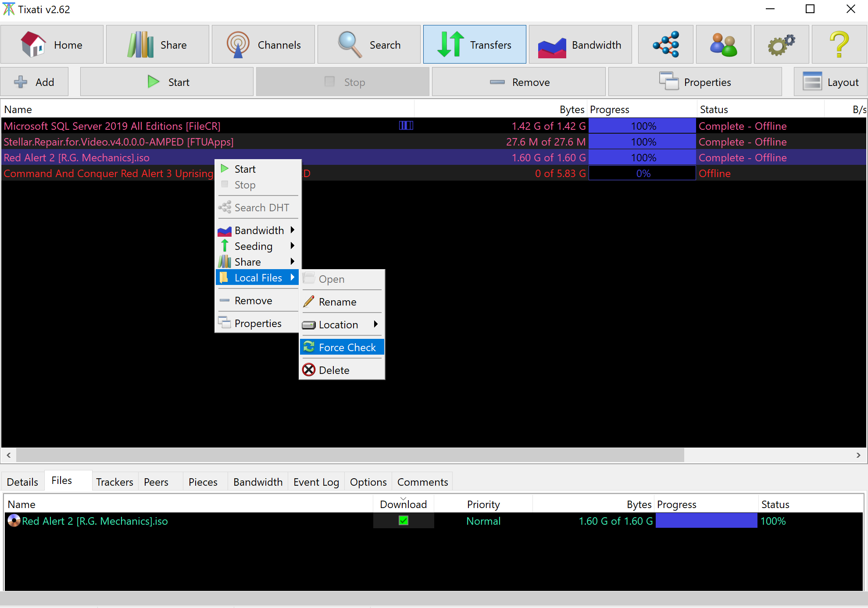The height and width of the screenshot is (608, 868).
Task: Click the red Delete icon in submenu
Action: point(309,370)
